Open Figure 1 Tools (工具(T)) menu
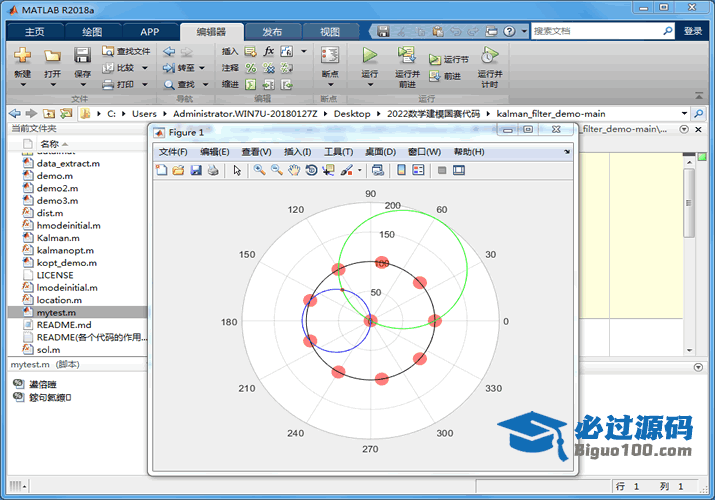Viewport: 715px width, 500px height. click(x=338, y=152)
